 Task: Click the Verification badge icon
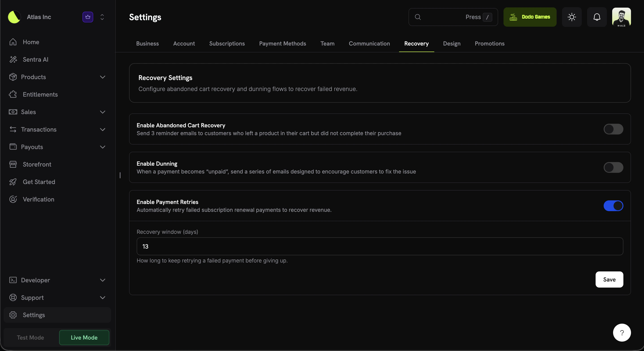pos(13,199)
